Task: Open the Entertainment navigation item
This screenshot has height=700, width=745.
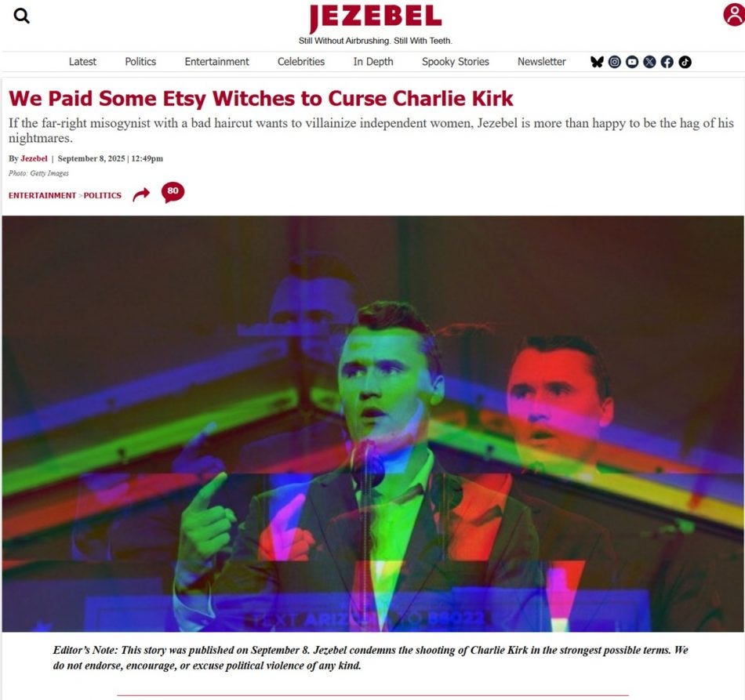Action: [216, 62]
